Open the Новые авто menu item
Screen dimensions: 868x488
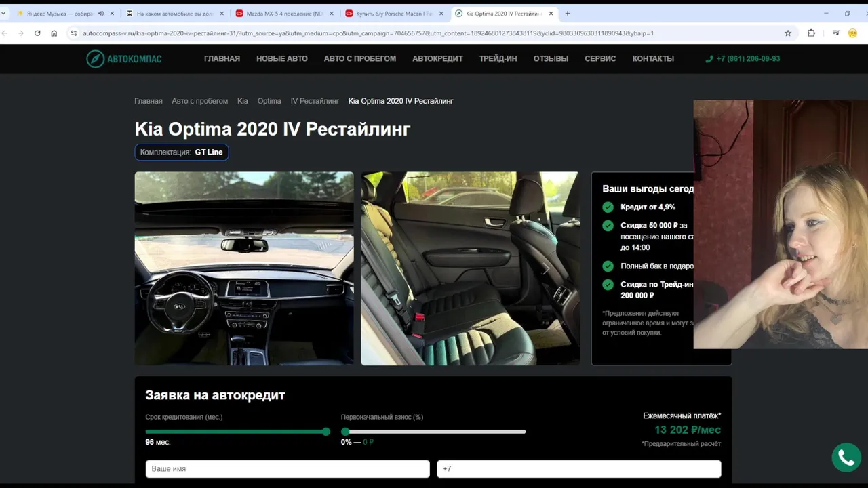pyautogui.click(x=281, y=59)
